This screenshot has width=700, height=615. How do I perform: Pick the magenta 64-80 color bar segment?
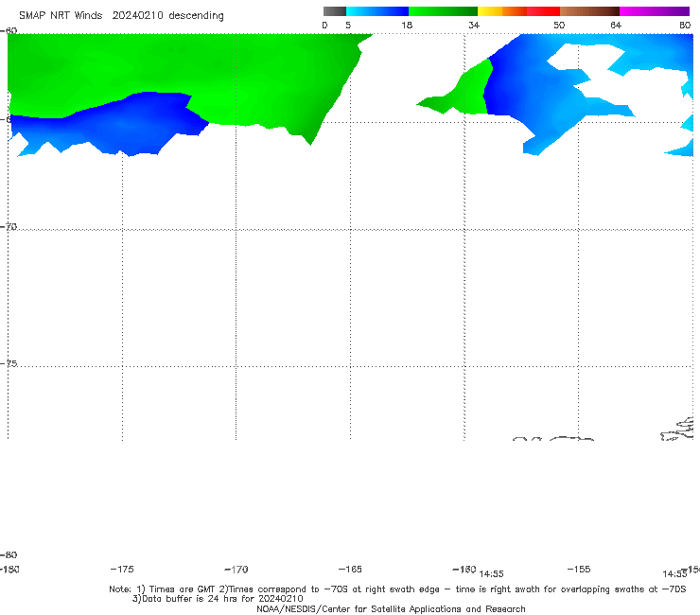pyautogui.click(x=655, y=11)
